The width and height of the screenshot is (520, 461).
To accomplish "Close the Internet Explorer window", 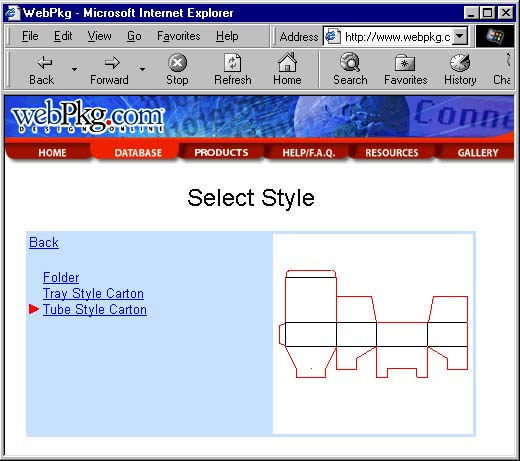I will [x=506, y=13].
